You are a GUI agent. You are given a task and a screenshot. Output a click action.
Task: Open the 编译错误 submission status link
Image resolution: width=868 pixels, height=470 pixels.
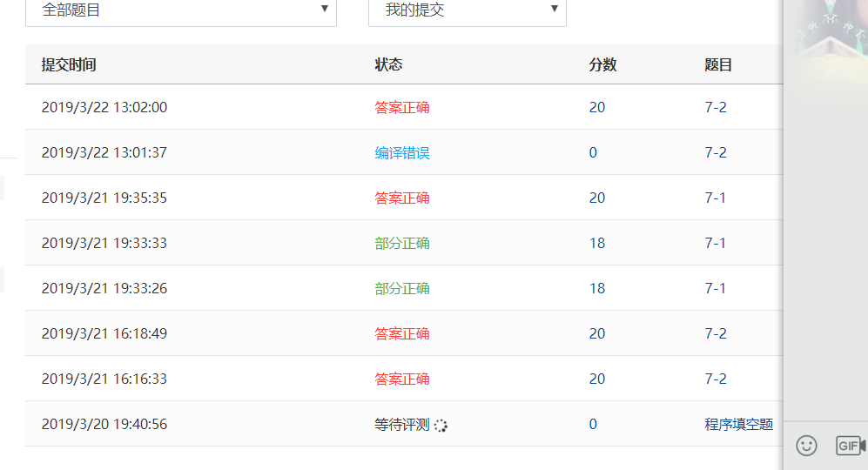402,153
